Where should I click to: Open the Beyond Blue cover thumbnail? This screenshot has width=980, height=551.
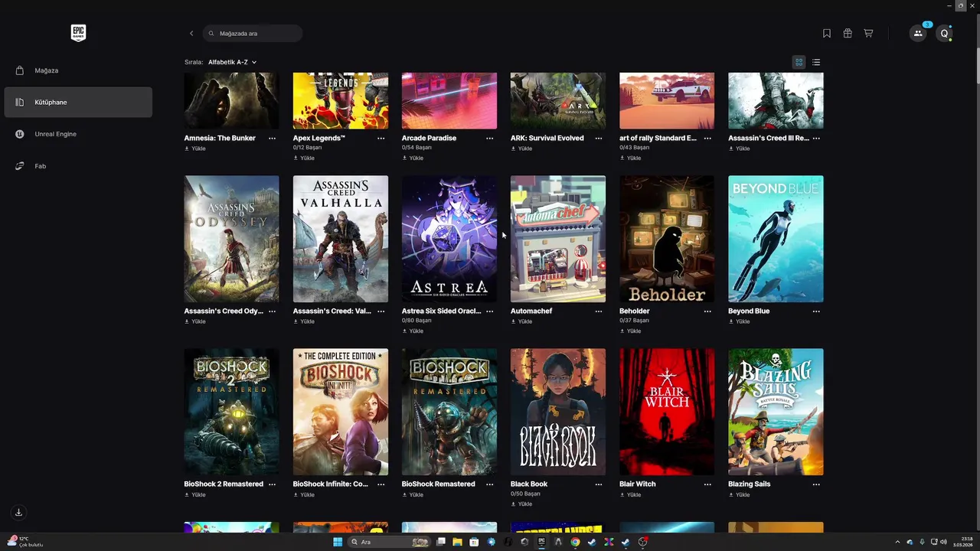pyautogui.click(x=776, y=239)
